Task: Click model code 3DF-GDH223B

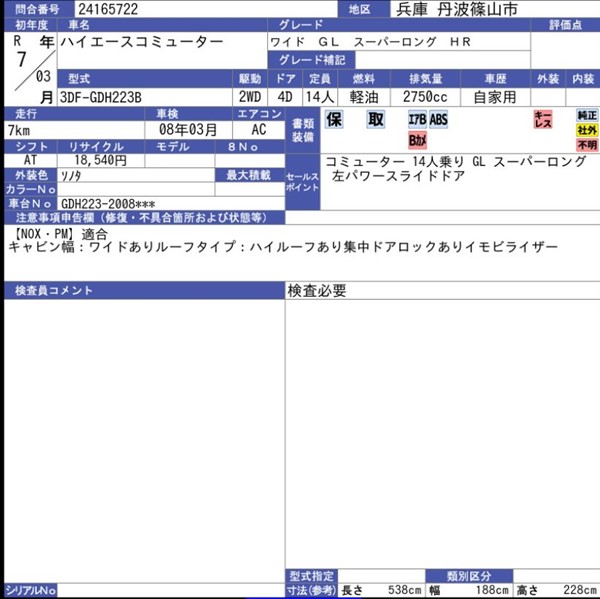Action: (101, 98)
